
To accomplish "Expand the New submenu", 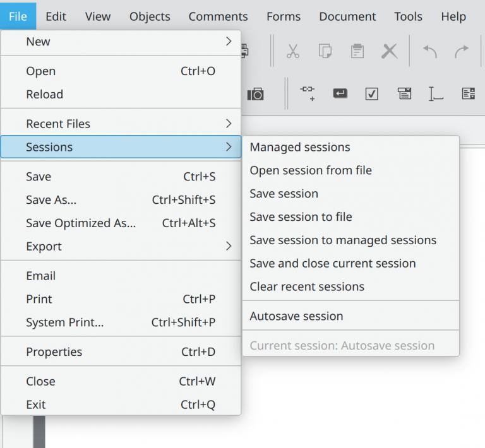I will point(120,42).
